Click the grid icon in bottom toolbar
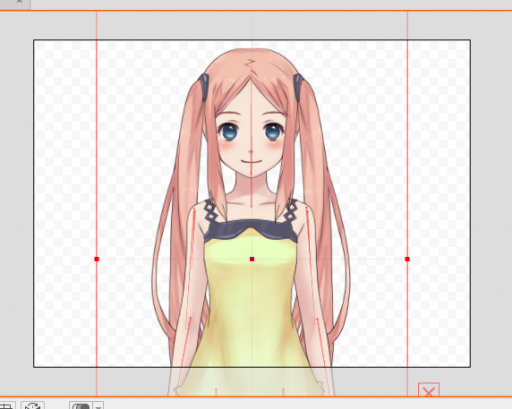Image resolution: width=512 pixels, height=409 pixels. click(7, 406)
